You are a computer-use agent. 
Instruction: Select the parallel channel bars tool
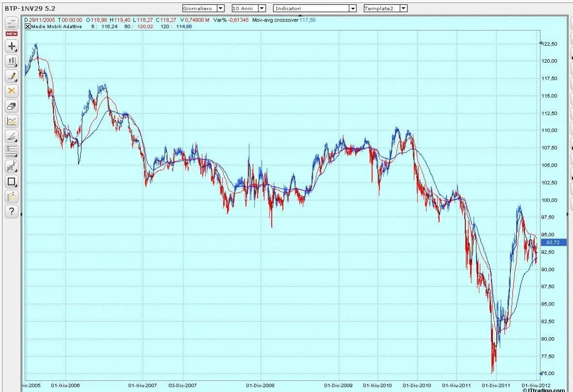(11, 167)
